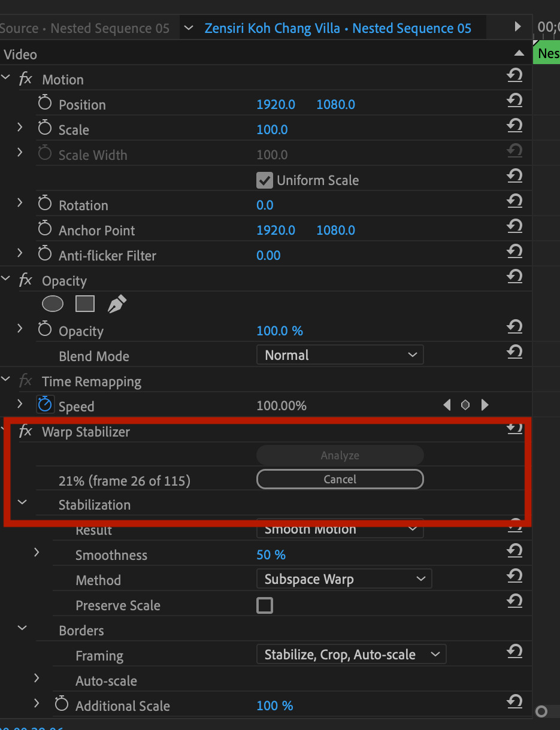Open the stabilization Method dropdown
The width and height of the screenshot is (560, 730).
(x=344, y=578)
